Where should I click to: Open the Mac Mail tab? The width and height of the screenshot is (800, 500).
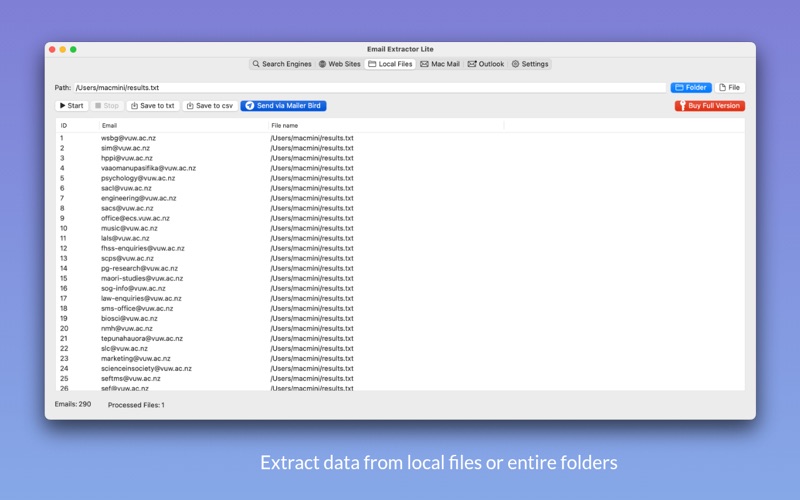point(440,64)
